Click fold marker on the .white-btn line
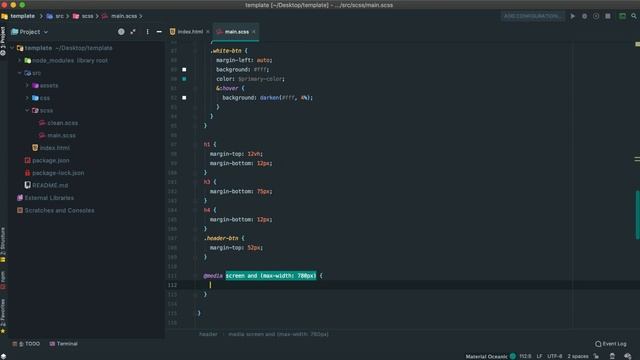This screenshot has width=640, height=360. click(196, 51)
